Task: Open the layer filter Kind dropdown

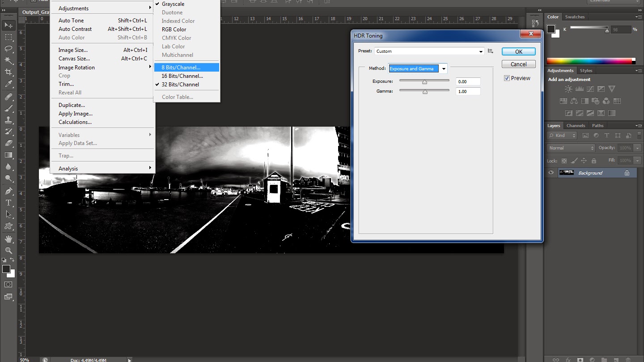Action: 561,136
